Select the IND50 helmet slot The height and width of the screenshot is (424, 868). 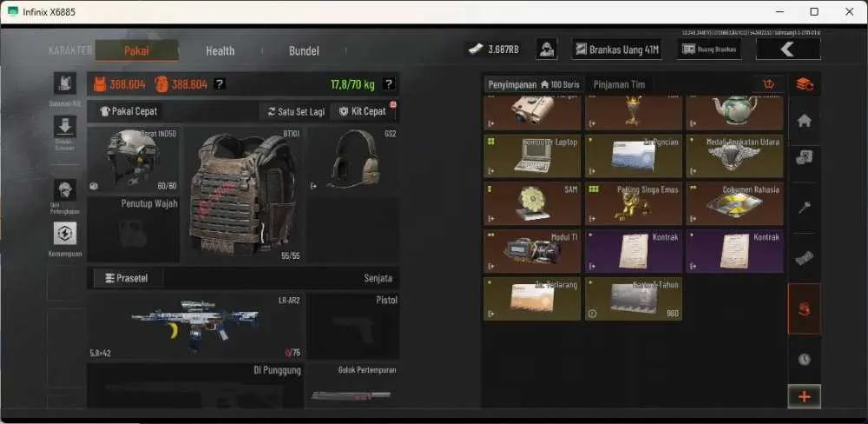tap(134, 160)
